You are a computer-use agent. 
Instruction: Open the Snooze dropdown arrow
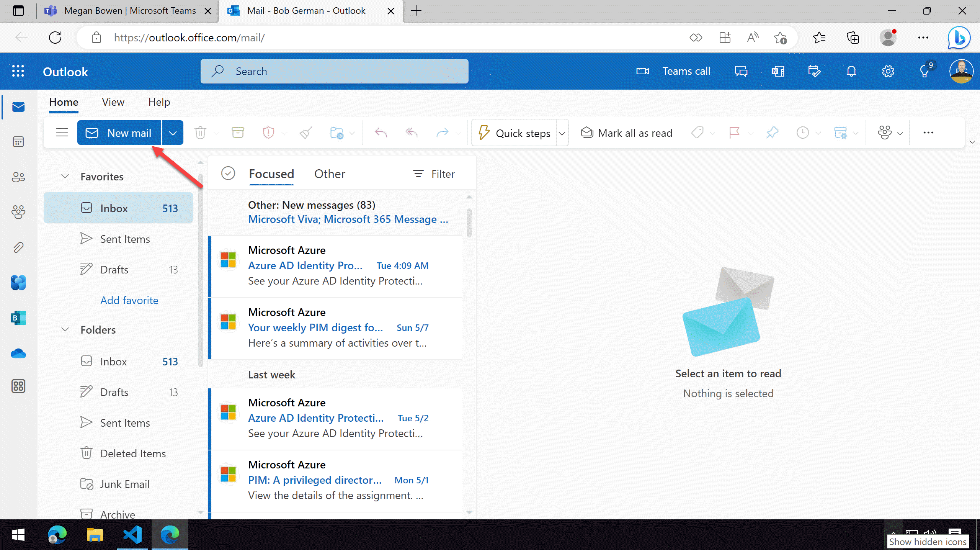pos(818,133)
